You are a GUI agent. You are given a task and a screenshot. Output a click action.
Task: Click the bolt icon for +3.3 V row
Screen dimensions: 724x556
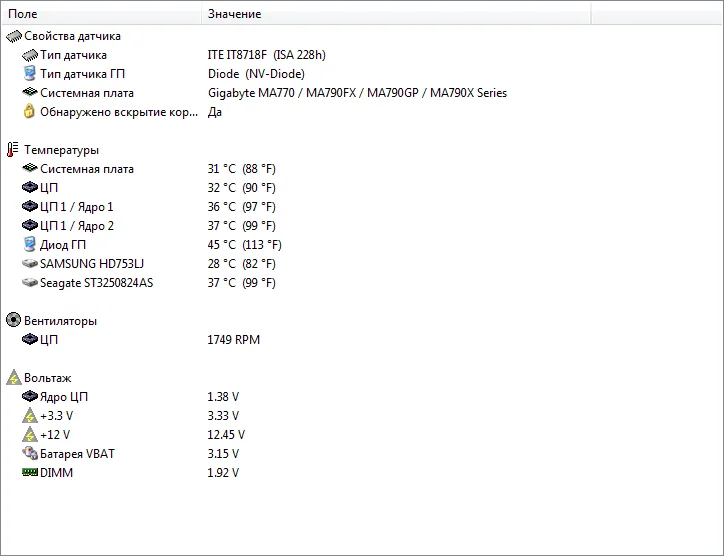(x=30, y=416)
